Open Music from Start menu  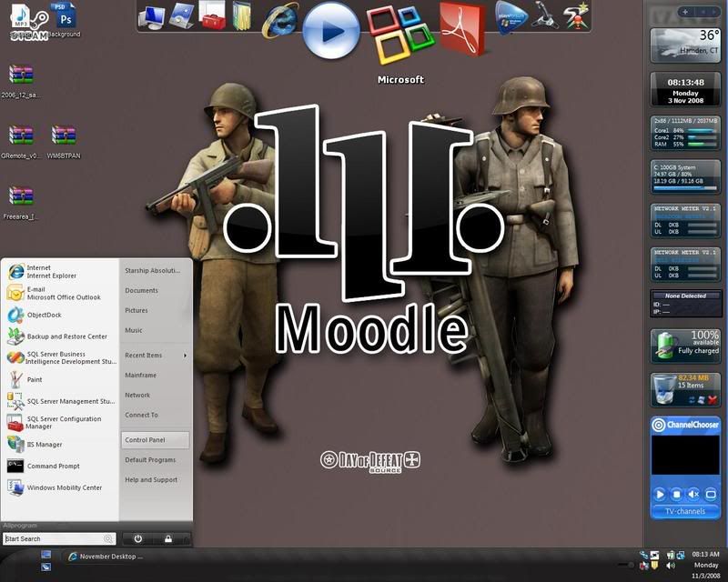pos(155,330)
